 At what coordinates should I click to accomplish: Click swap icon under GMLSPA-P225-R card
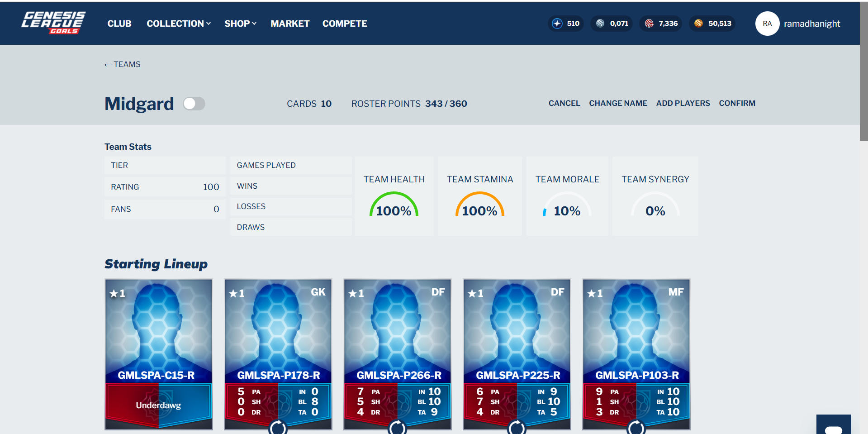coord(517,427)
